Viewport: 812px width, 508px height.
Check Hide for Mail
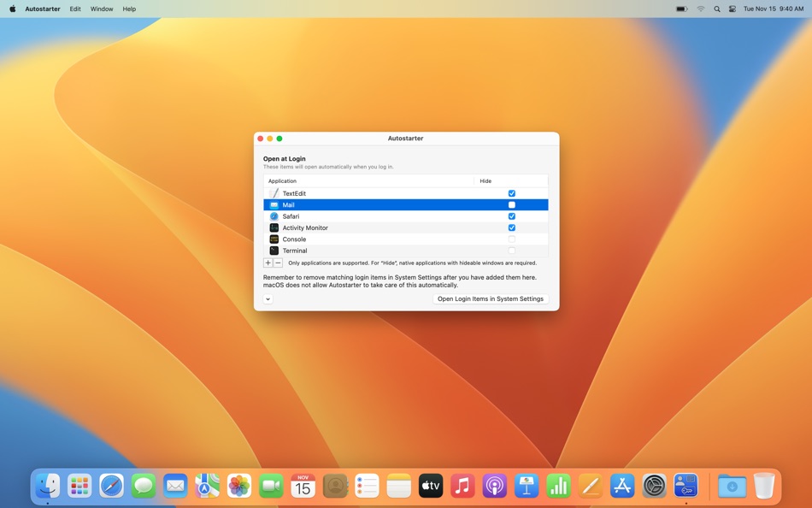pos(512,204)
